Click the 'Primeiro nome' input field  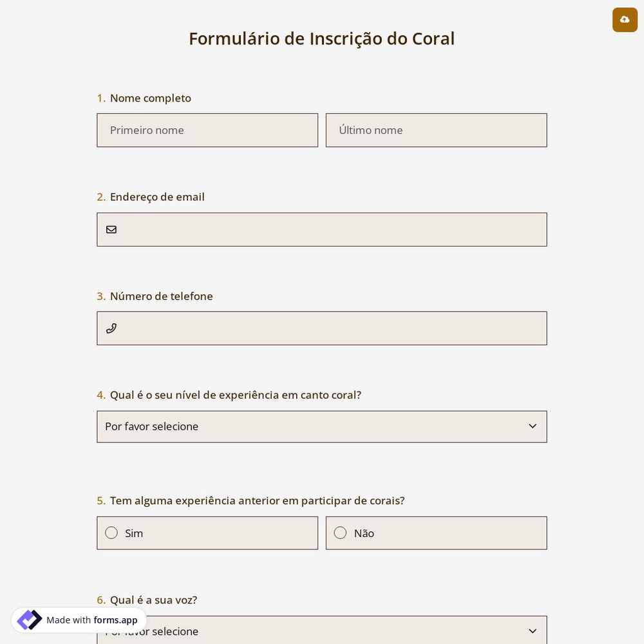tap(207, 130)
